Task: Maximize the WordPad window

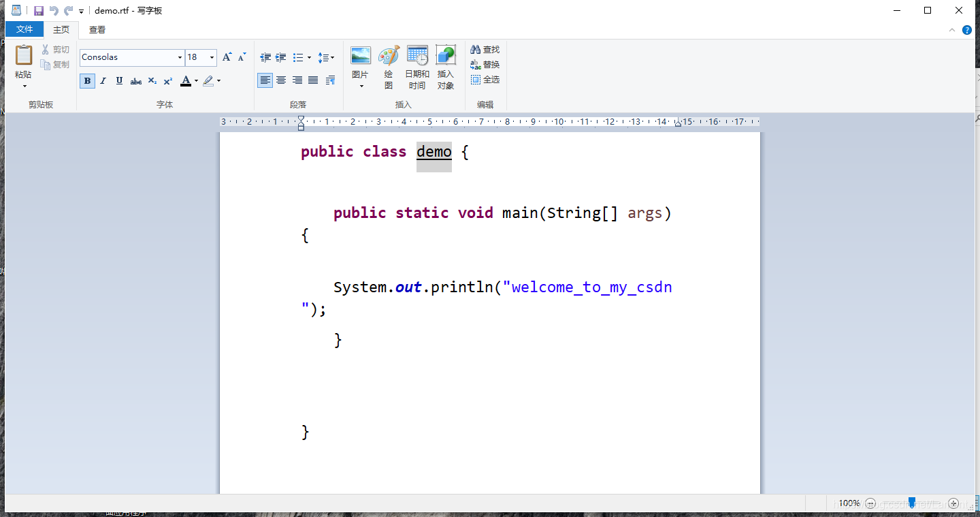Action: [928, 10]
